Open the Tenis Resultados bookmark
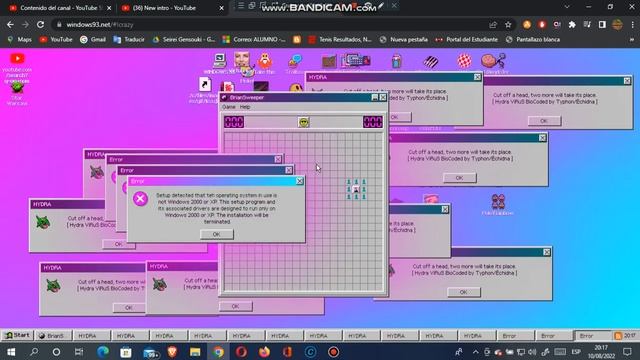 tap(340, 40)
